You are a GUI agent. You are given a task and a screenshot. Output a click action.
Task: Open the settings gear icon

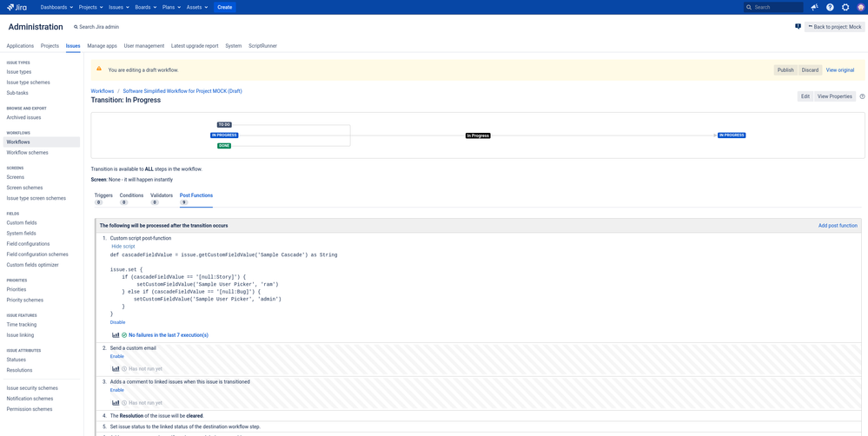(x=845, y=7)
